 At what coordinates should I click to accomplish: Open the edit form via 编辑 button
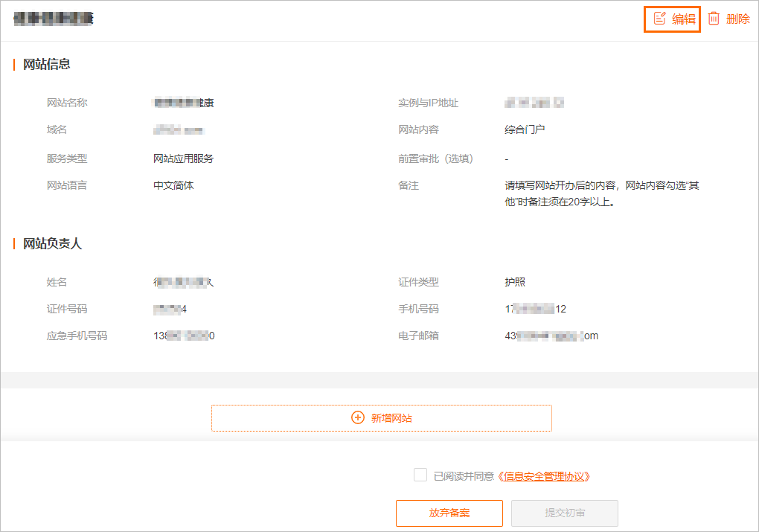pyautogui.click(x=672, y=19)
